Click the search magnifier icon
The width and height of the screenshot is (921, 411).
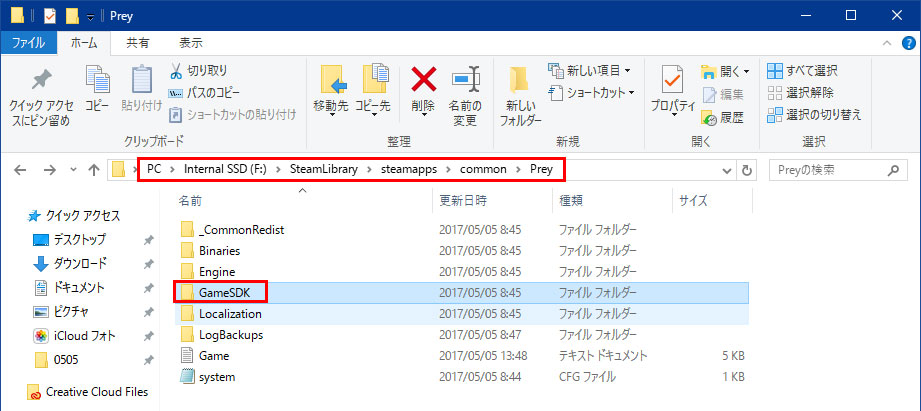click(x=893, y=171)
